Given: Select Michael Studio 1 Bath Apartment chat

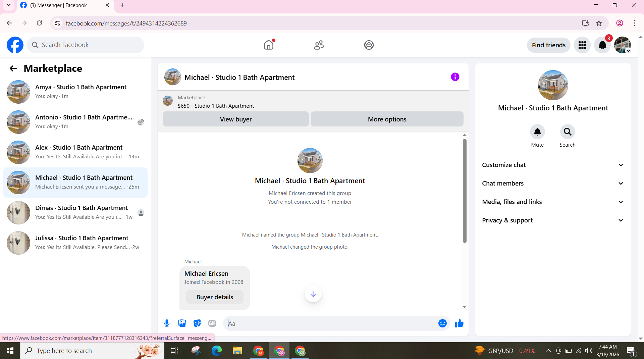Looking at the screenshot, I should 75,183.
